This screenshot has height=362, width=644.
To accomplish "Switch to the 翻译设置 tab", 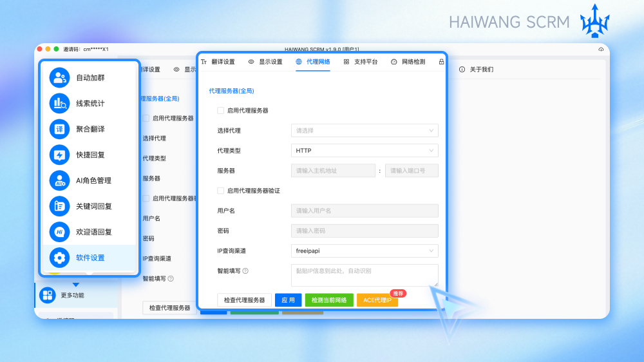I will (218, 62).
